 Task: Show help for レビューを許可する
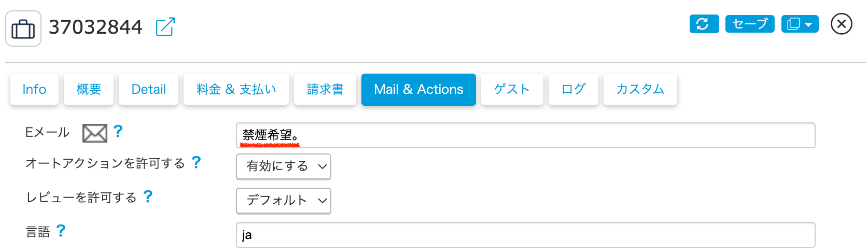click(x=148, y=197)
